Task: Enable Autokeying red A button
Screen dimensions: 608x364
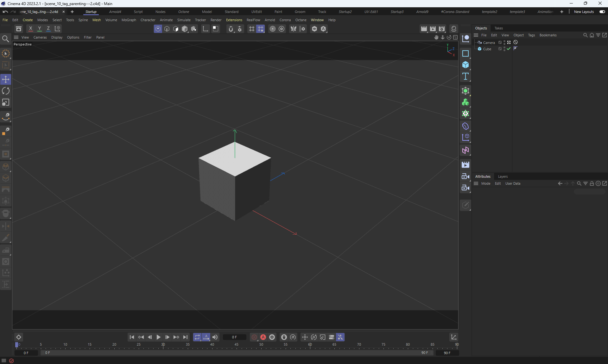Action: [x=263, y=337]
